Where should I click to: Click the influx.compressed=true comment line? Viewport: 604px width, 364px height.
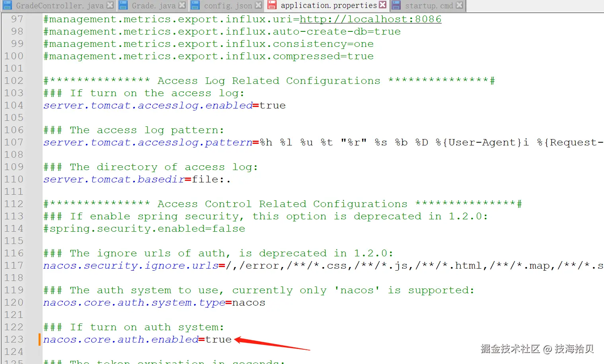point(208,56)
